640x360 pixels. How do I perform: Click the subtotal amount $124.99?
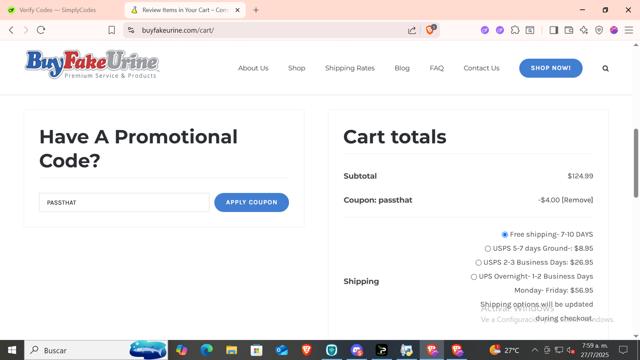[x=580, y=176]
